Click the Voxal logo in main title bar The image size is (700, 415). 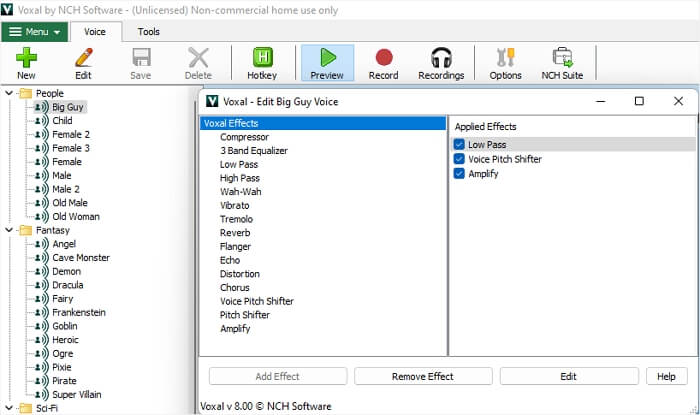pos(7,9)
